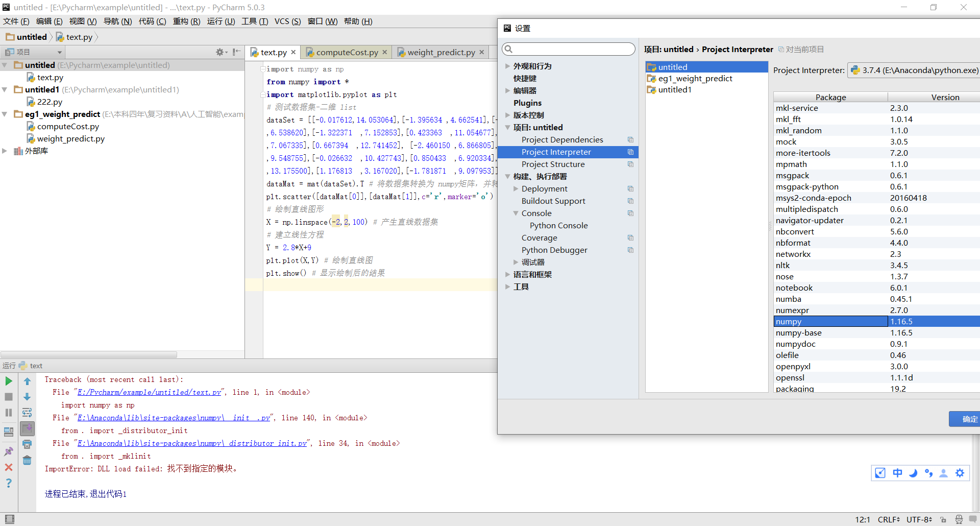Open the Project Interpreter combo box
The height and width of the screenshot is (526, 980).
914,70
